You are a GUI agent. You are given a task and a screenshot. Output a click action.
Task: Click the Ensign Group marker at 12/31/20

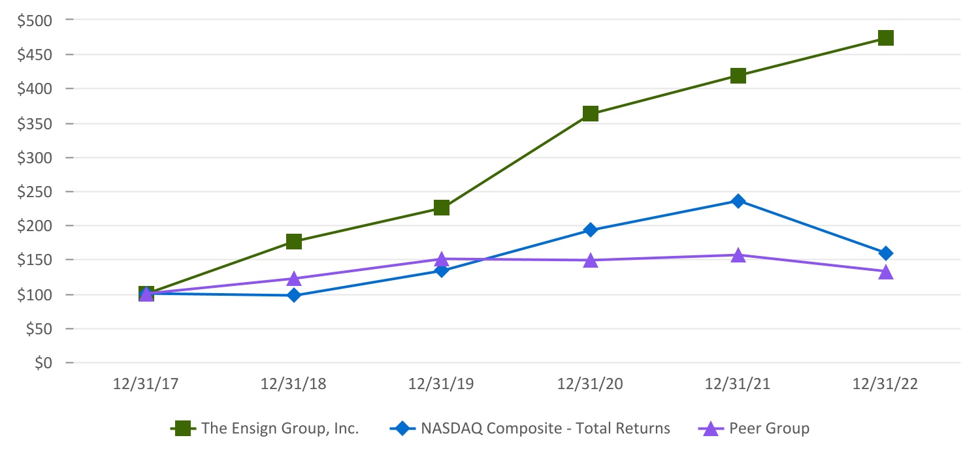[591, 114]
